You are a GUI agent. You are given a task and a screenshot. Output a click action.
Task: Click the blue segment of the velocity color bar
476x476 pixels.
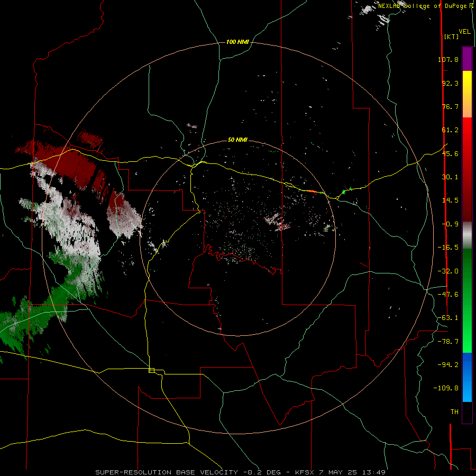(467, 377)
